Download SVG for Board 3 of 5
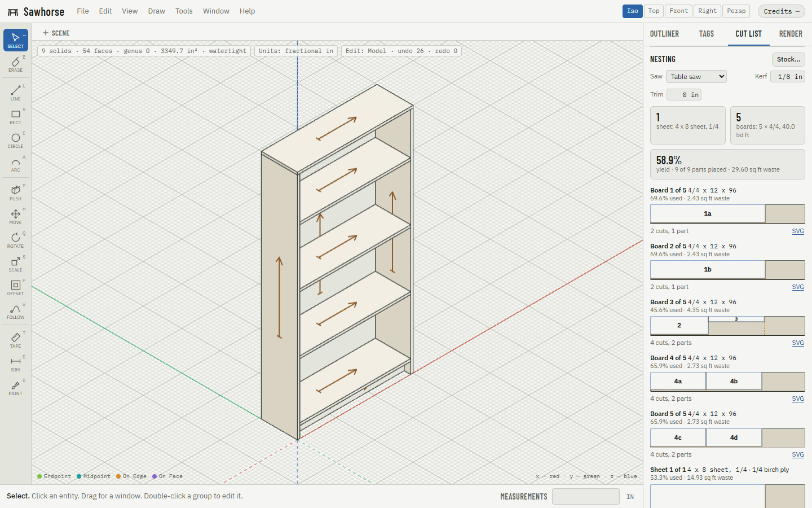The image size is (812, 508). click(798, 343)
